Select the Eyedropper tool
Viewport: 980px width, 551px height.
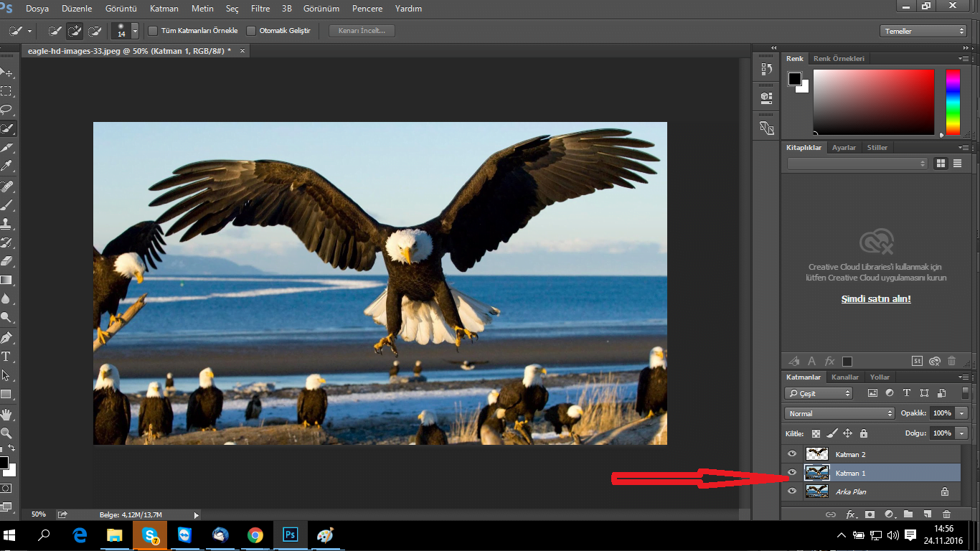coord(6,166)
